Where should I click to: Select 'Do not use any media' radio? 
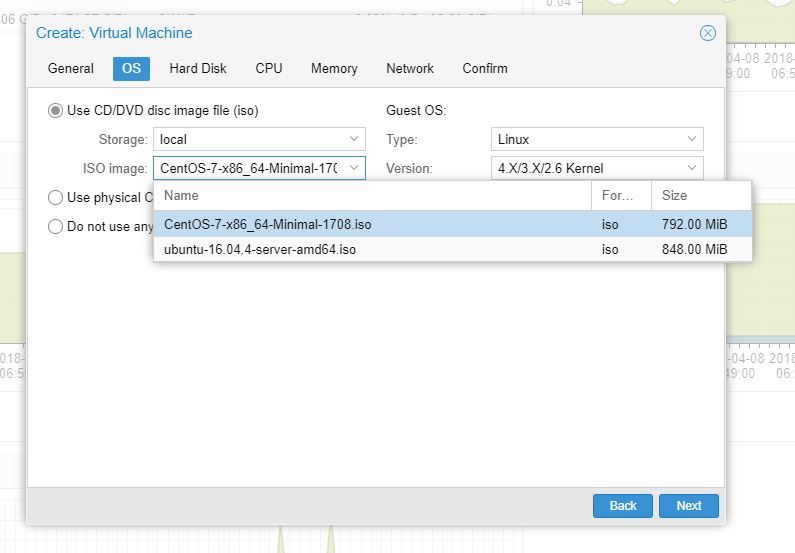56,226
